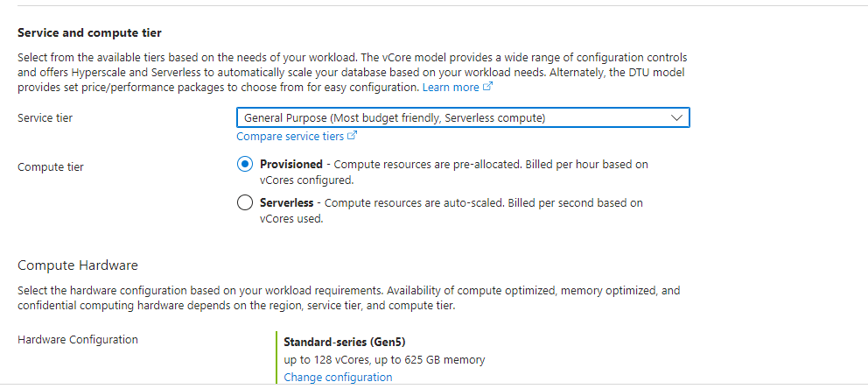Click the Standard-series (Gen5) hardware title

345,342
